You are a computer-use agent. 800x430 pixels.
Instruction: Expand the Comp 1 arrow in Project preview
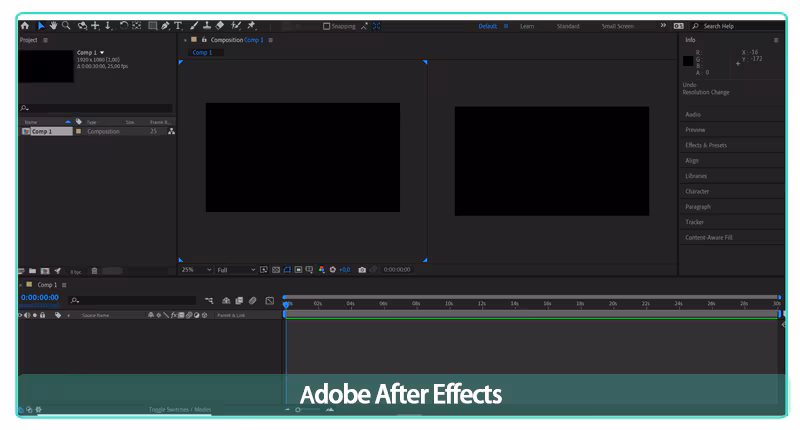click(102, 53)
